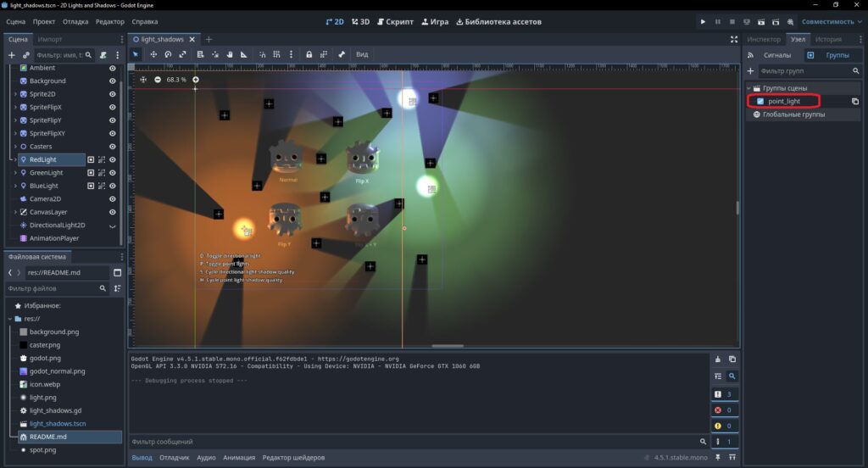Expand the Casters tree node
868x468 pixels.
click(x=15, y=146)
